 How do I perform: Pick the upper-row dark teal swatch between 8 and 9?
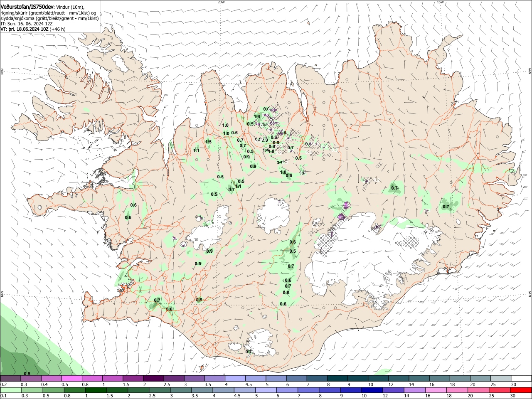[337, 379]
